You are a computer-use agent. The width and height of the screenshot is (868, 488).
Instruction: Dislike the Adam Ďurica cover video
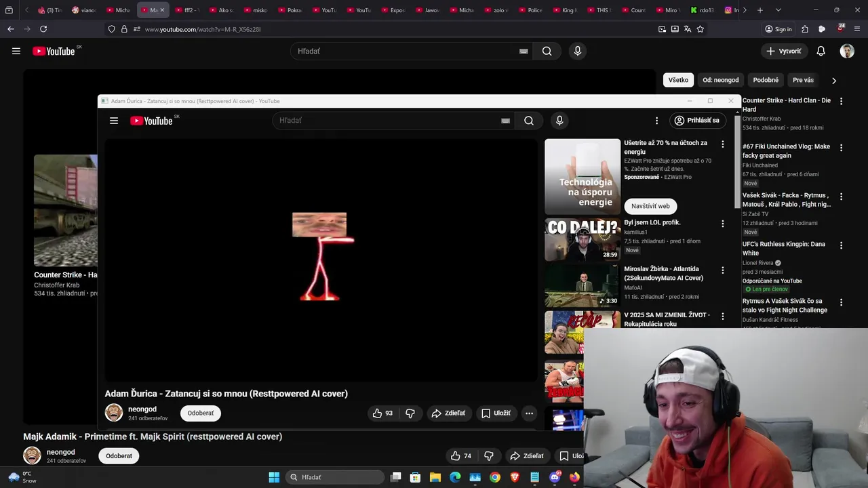click(x=410, y=413)
